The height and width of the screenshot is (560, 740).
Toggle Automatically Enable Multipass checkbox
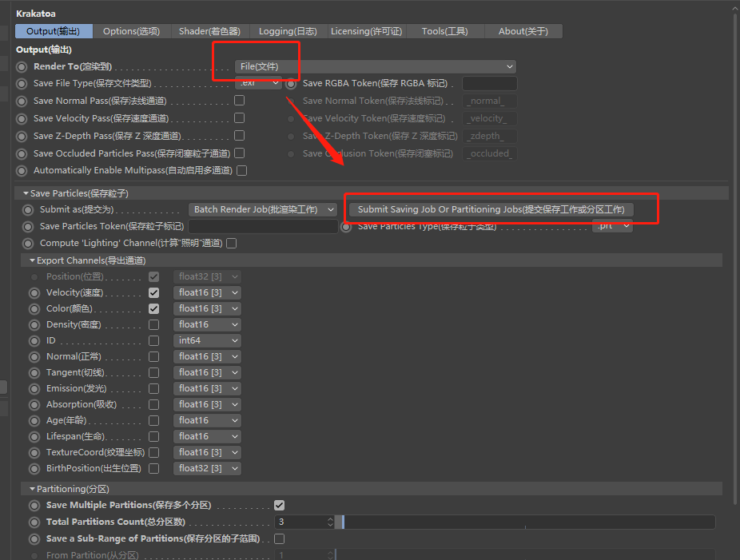click(x=242, y=171)
